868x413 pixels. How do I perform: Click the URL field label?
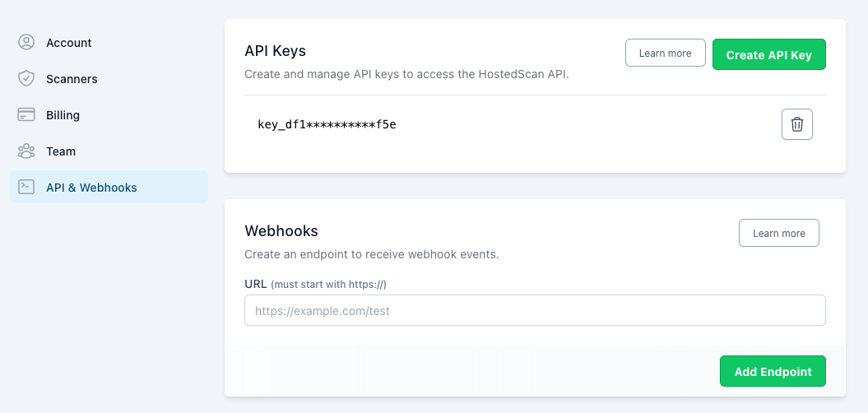click(x=255, y=284)
